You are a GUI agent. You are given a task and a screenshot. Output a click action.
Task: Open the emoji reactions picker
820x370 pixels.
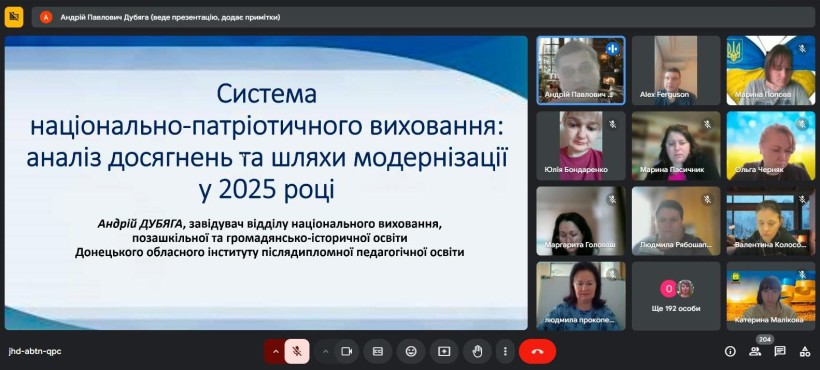click(x=411, y=352)
